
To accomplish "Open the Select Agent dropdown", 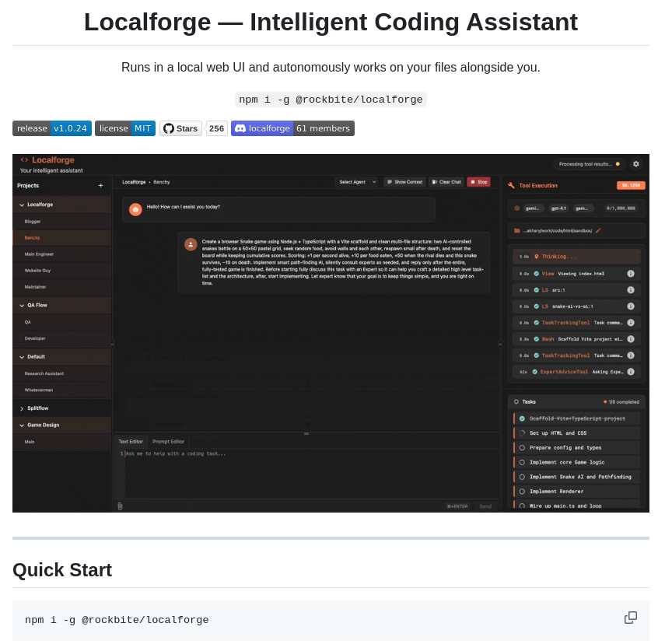I will click(x=356, y=181).
